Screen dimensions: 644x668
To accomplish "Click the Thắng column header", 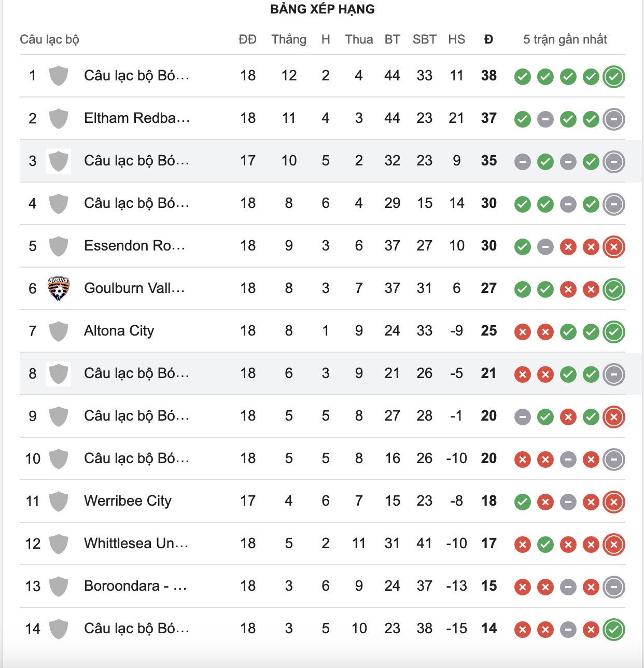I will tap(289, 39).
